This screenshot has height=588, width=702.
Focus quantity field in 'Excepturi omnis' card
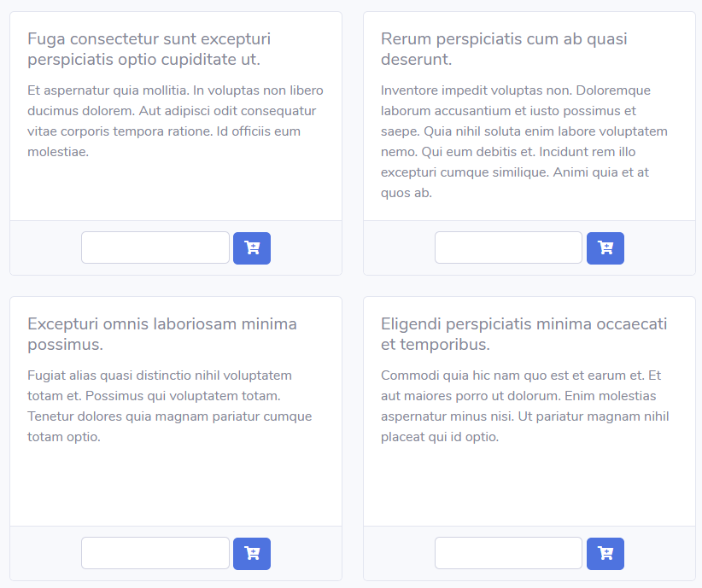click(155, 553)
